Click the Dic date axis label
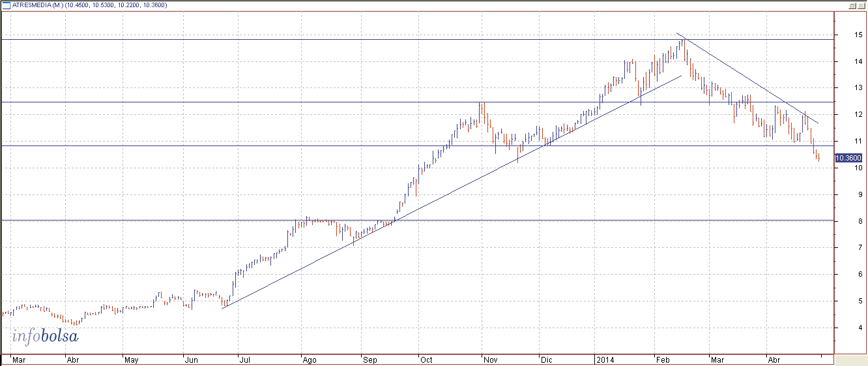868x366 pixels. click(x=546, y=360)
